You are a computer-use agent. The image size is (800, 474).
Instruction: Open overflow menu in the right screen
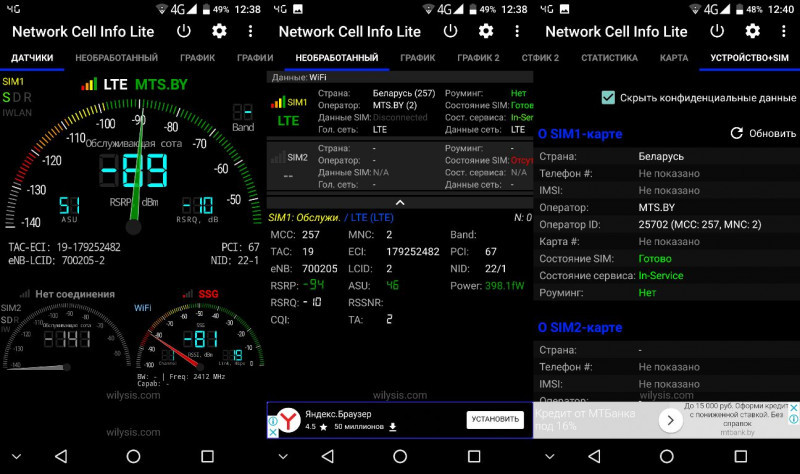784,31
